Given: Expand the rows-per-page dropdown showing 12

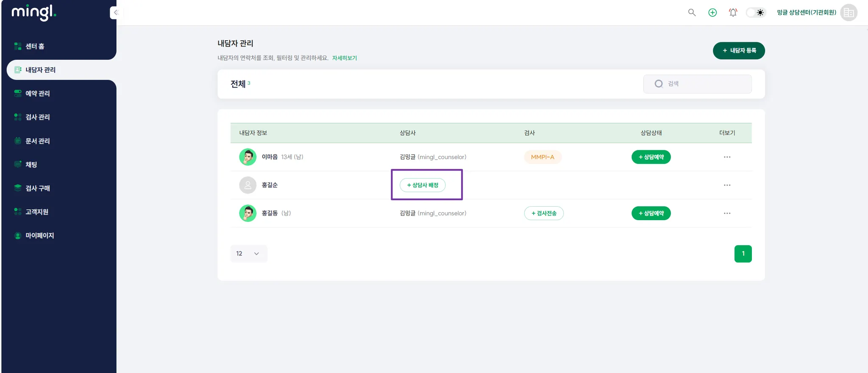Looking at the screenshot, I should pyautogui.click(x=248, y=254).
